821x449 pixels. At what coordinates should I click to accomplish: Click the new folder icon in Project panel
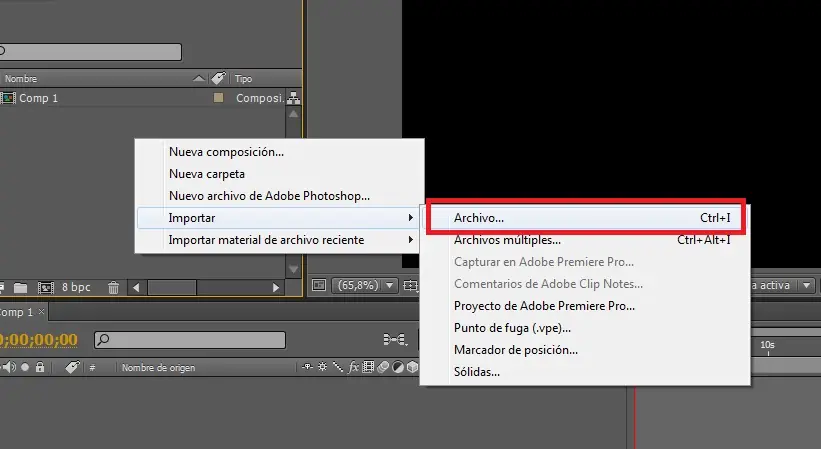tap(20, 287)
